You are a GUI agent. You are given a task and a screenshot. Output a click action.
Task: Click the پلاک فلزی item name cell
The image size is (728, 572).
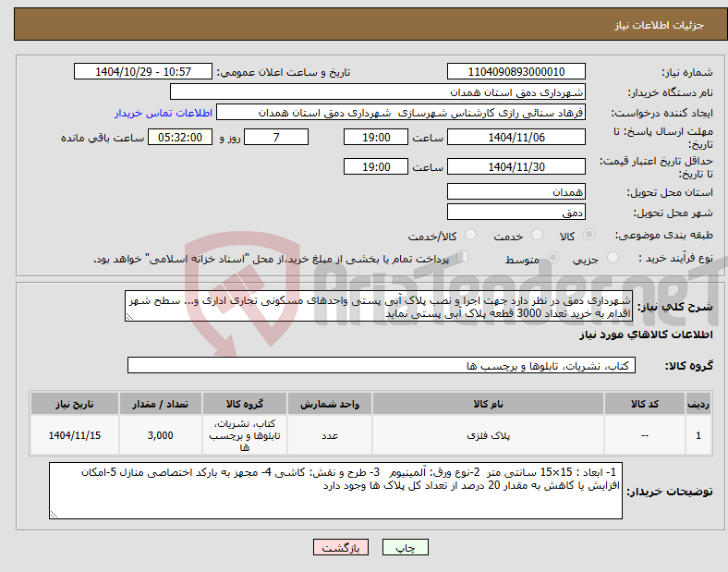pyautogui.click(x=488, y=435)
